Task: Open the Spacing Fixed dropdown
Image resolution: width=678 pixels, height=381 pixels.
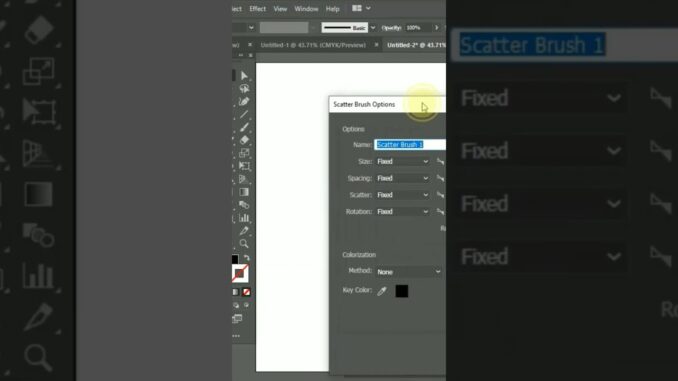Action: click(403, 178)
